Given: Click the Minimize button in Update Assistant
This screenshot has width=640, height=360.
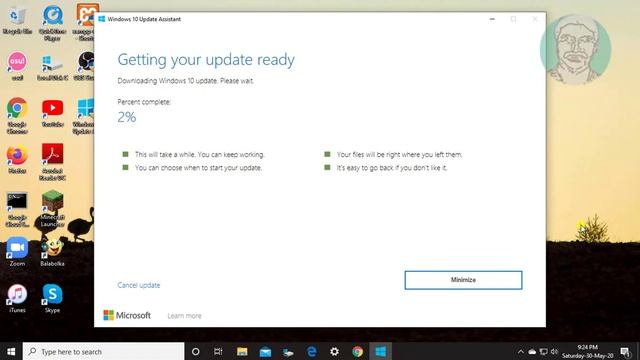Looking at the screenshot, I should tap(463, 280).
